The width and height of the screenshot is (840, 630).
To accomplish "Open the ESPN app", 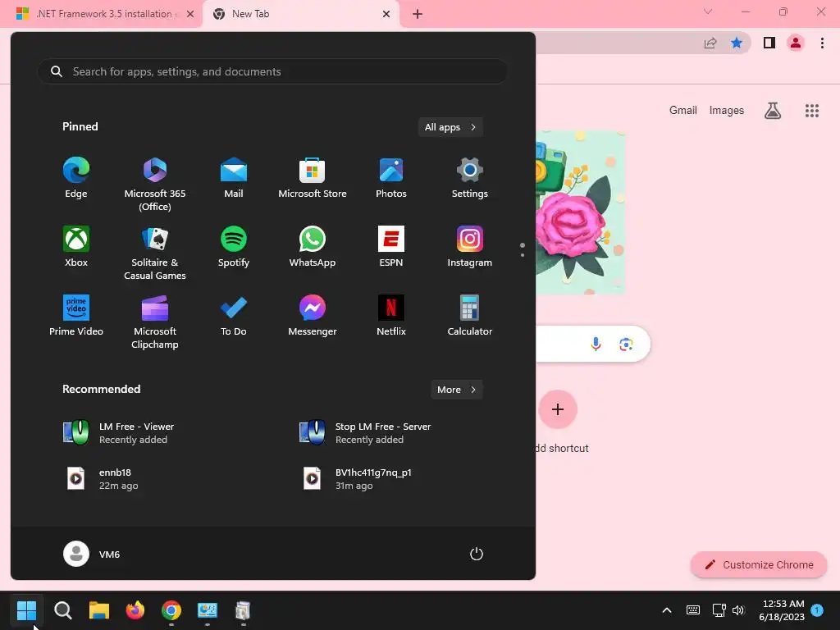I will (x=391, y=248).
